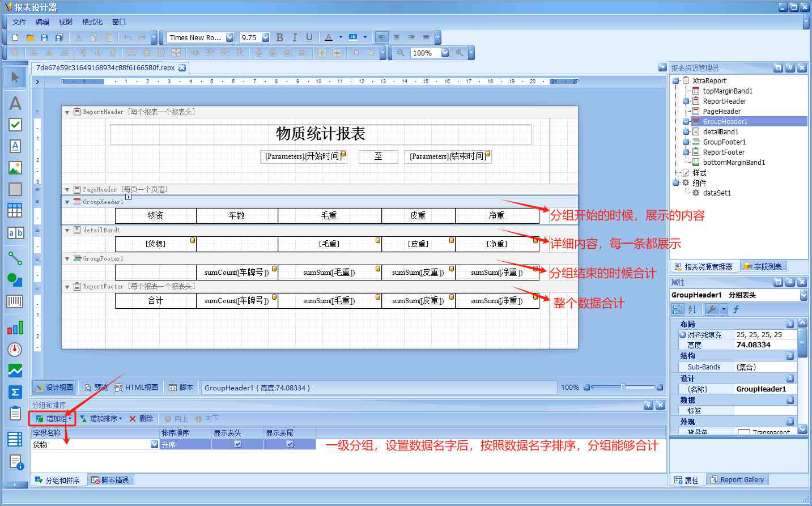This screenshot has height=506, width=812.
Task: Adjust the zoom slider at bottom right
Action: pyautogui.click(x=623, y=388)
